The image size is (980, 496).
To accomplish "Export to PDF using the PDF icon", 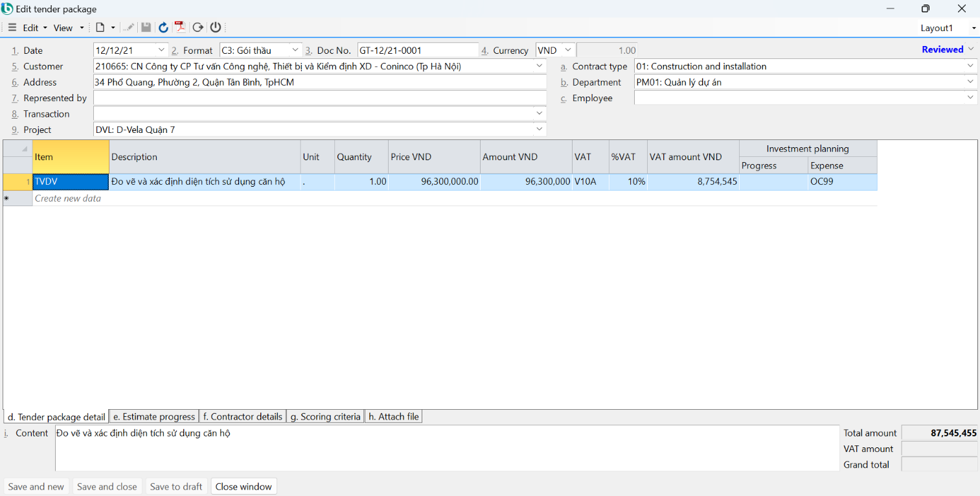I will (180, 27).
